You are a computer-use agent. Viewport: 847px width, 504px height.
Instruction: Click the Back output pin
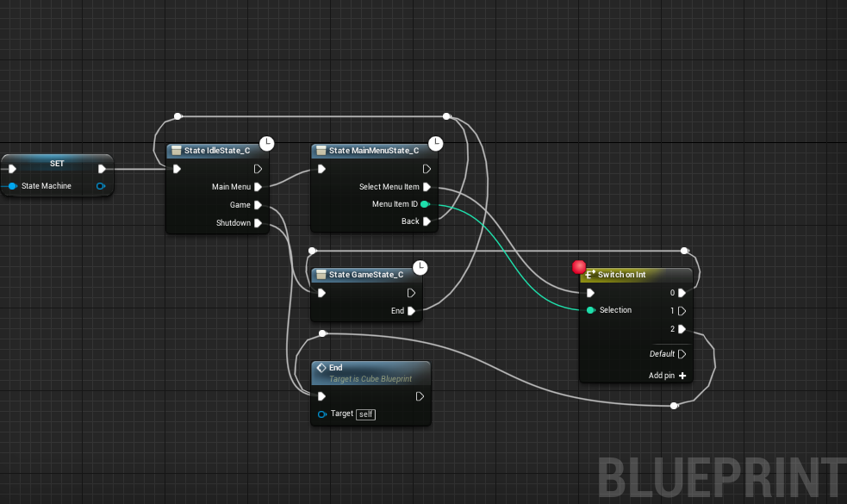[x=427, y=221]
